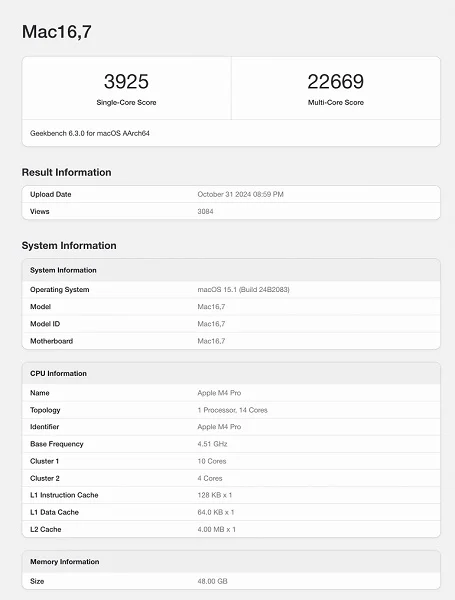Click the L2 Cache value 4.00 MB
The image size is (455, 600).
(x=217, y=529)
